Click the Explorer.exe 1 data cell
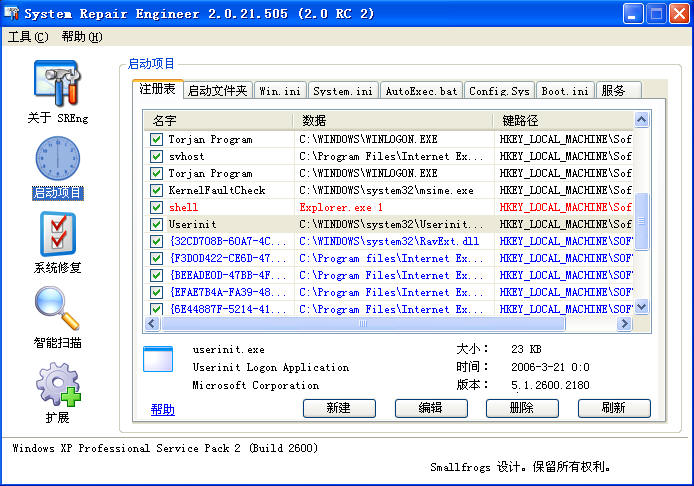Screen dimensions: 694x486 (341, 207)
